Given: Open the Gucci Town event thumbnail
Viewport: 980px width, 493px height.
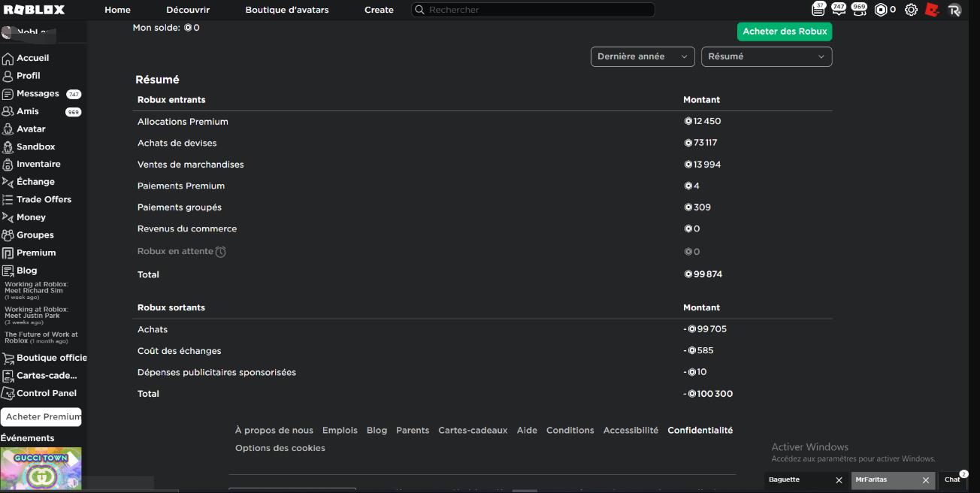Looking at the screenshot, I should 41,469.
